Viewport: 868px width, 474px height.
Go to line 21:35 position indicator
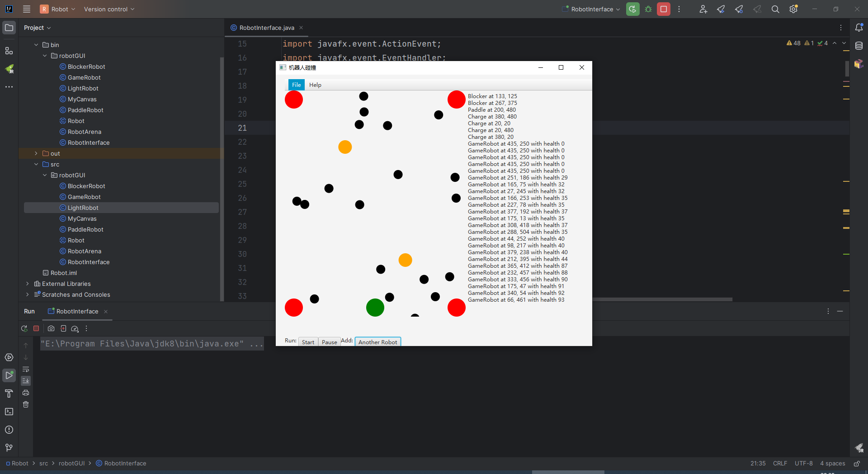(758, 463)
